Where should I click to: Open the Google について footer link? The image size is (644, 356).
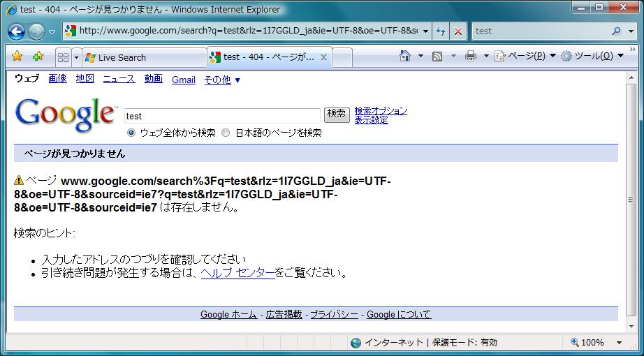pyautogui.click(x=399, y=315)
